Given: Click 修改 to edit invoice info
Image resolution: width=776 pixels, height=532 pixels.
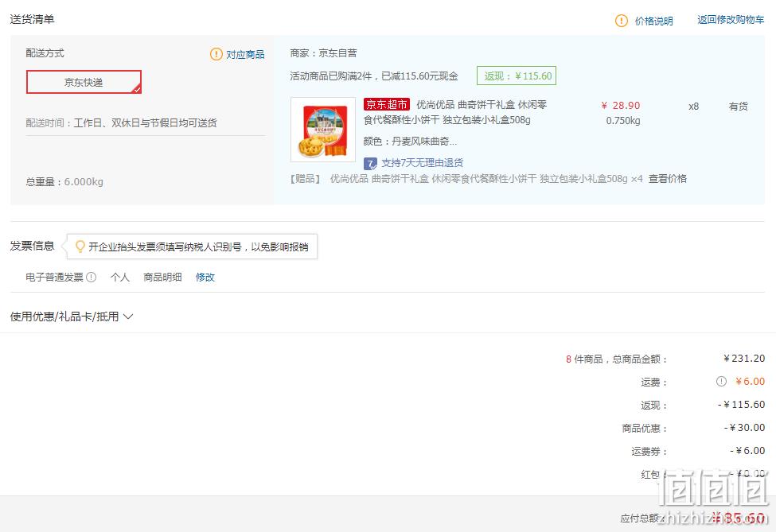Looking at the screenshot, I should click(x=205, y=278).
